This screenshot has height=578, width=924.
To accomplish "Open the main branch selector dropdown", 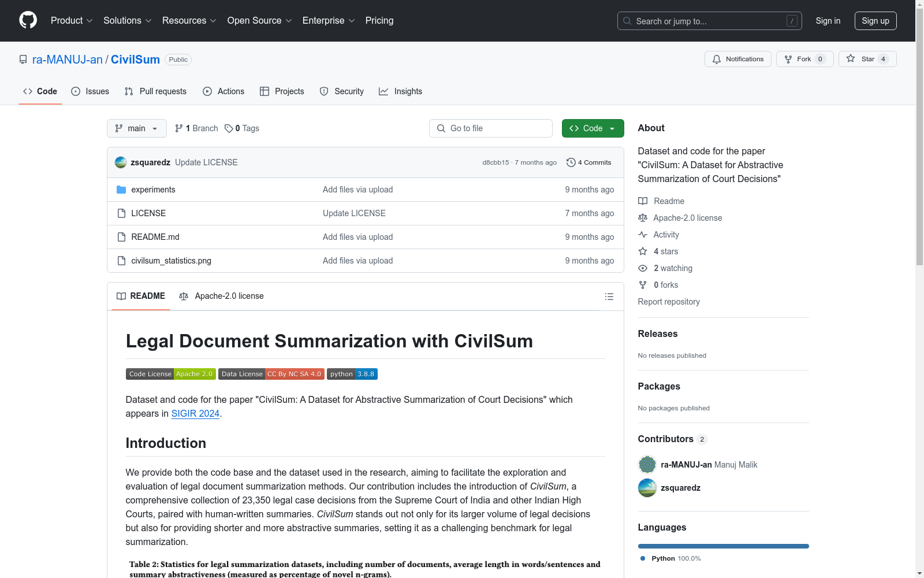I will (137, 128).
